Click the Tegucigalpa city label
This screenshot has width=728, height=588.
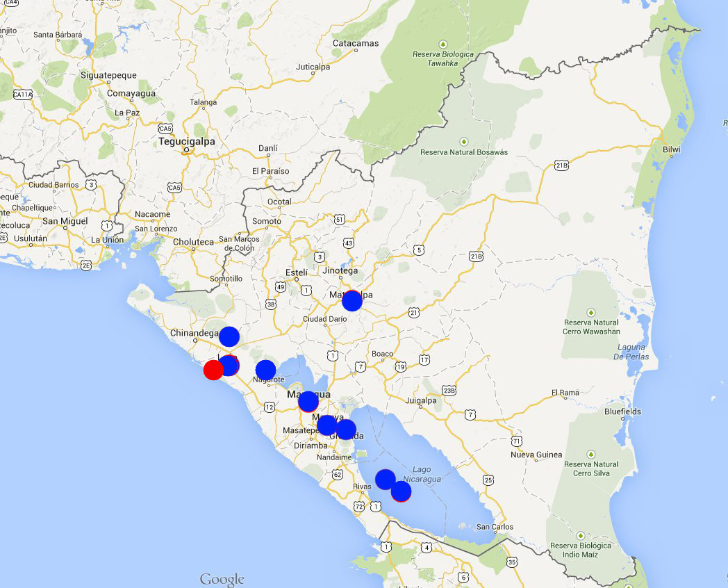[187, 141]
